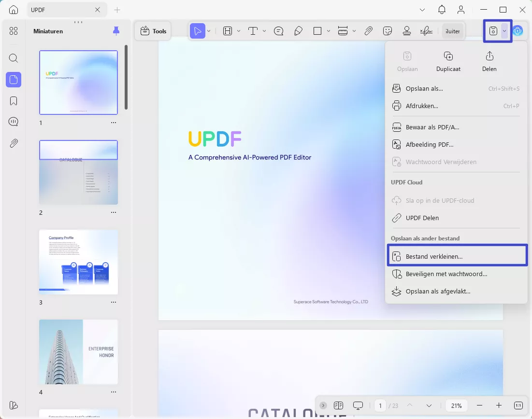
Task: Choose Opslaan als afgevlakt... option
Action: (x=456, y=291)
